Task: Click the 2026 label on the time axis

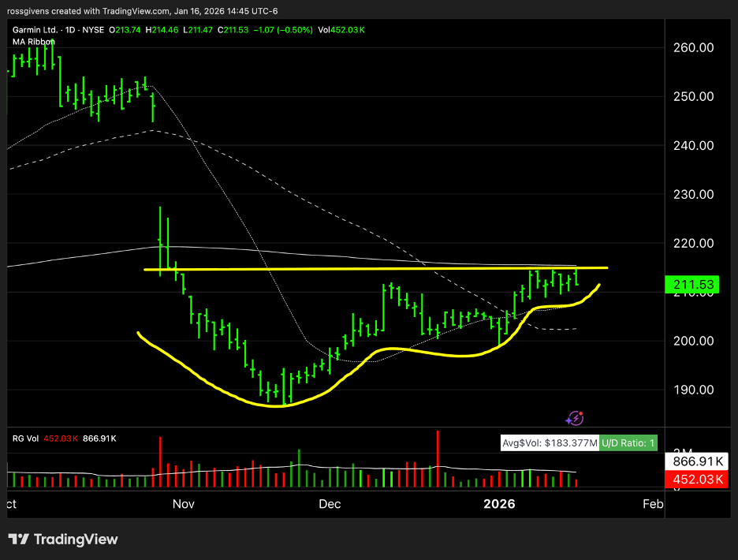Action: click(x=500, y=503)
